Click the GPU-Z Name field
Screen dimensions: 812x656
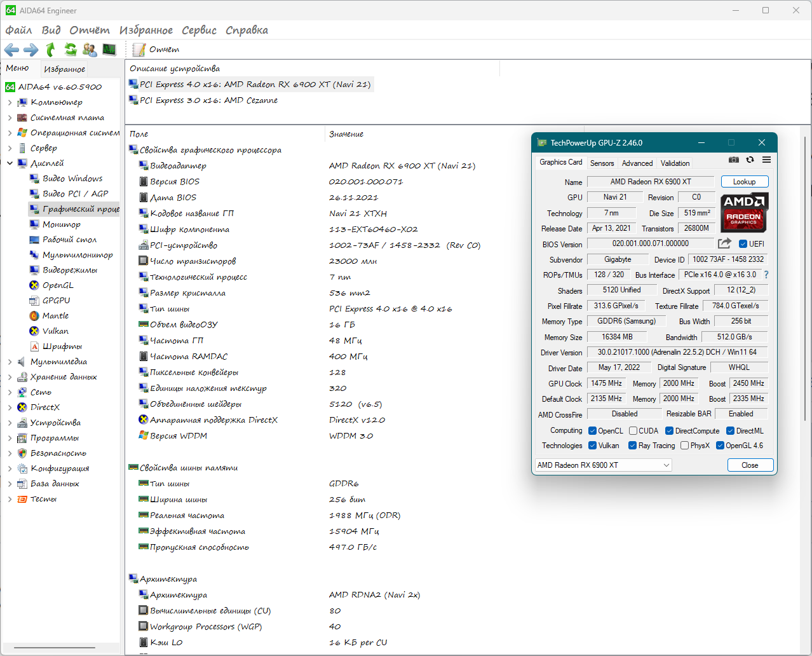(650, 182)
